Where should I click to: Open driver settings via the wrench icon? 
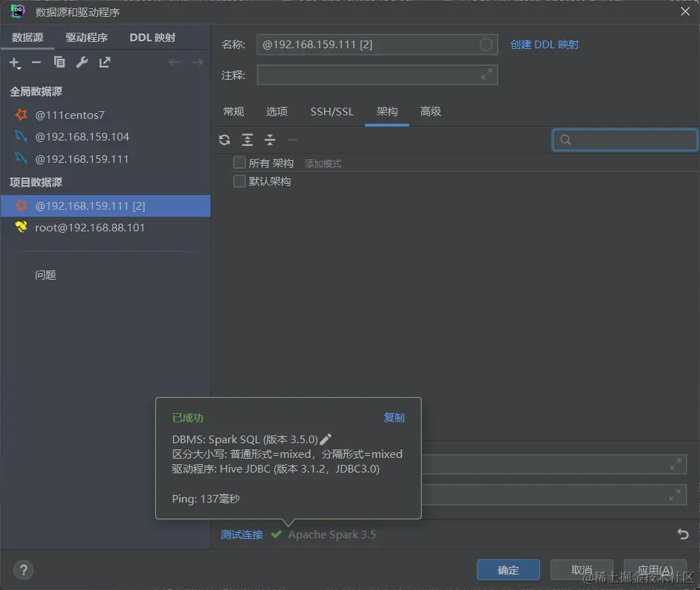[82, 62]
